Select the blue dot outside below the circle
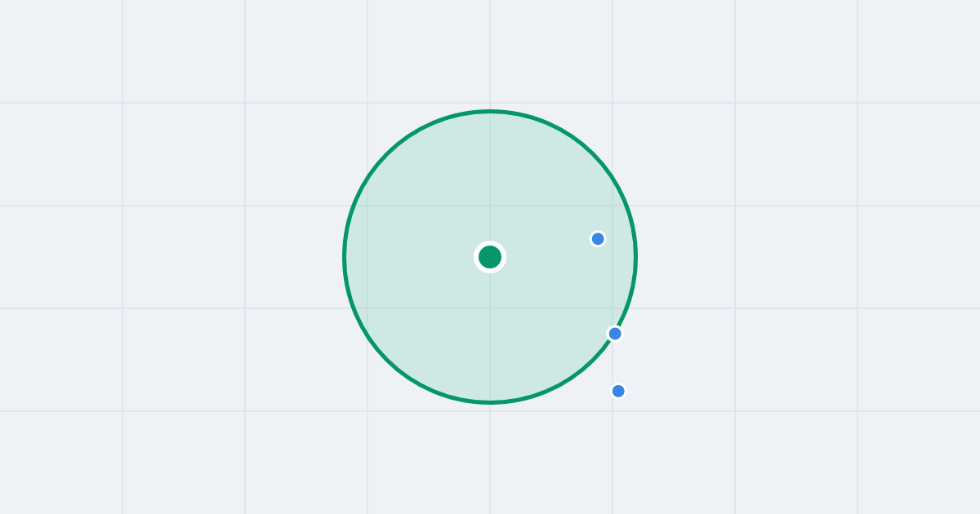Image resolution: width=980 pixels, height=514 pixels. click(x=618, y=391)
